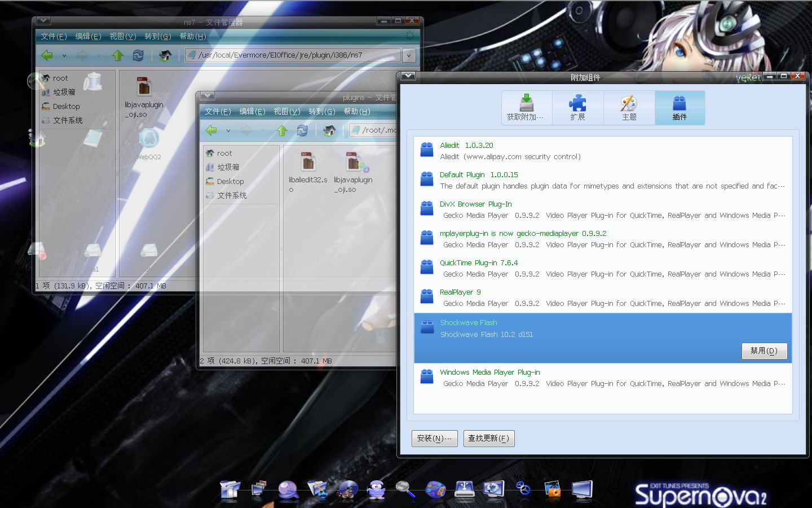Click the /root/.mo path field in plugins window
The height and width of the screenshot is (508, 812).
[373, 130]
